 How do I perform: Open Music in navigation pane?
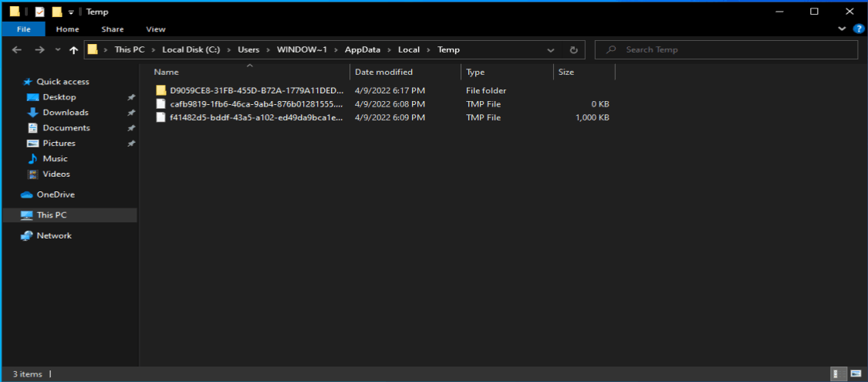[x=55, y=158]
